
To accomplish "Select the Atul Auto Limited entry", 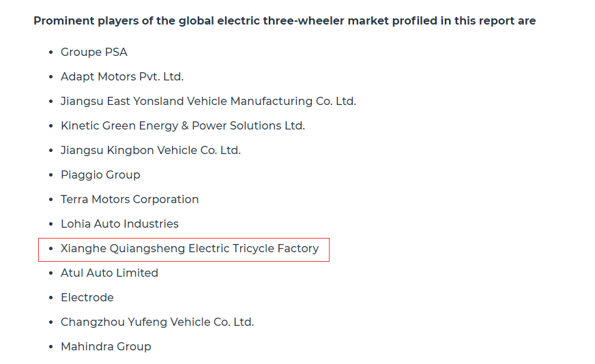I will (109, 273).
